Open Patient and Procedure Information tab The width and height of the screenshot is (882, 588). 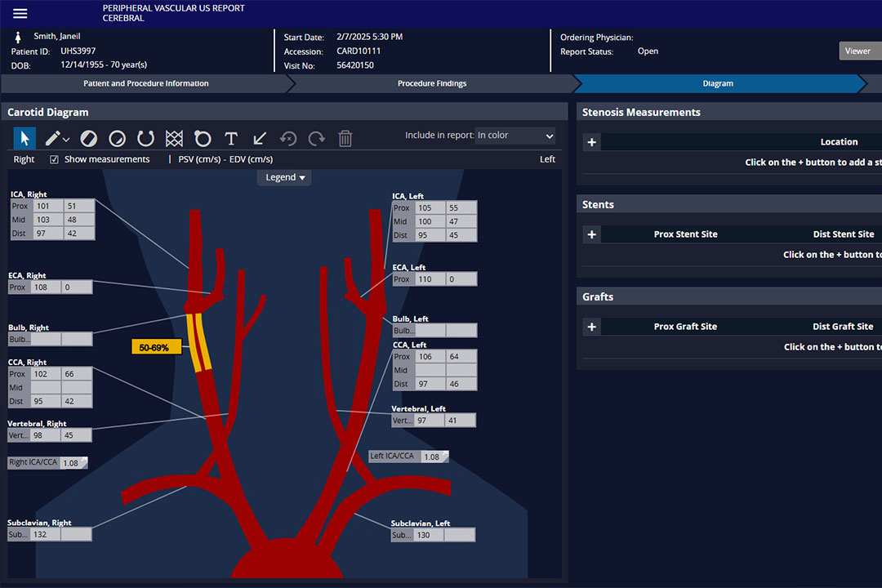[145, 83]
